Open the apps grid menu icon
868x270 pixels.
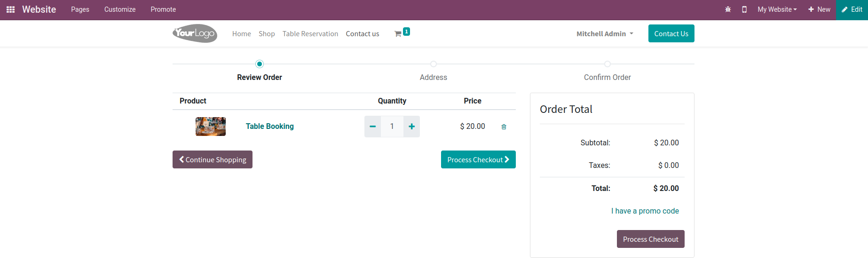click(10, 9)
